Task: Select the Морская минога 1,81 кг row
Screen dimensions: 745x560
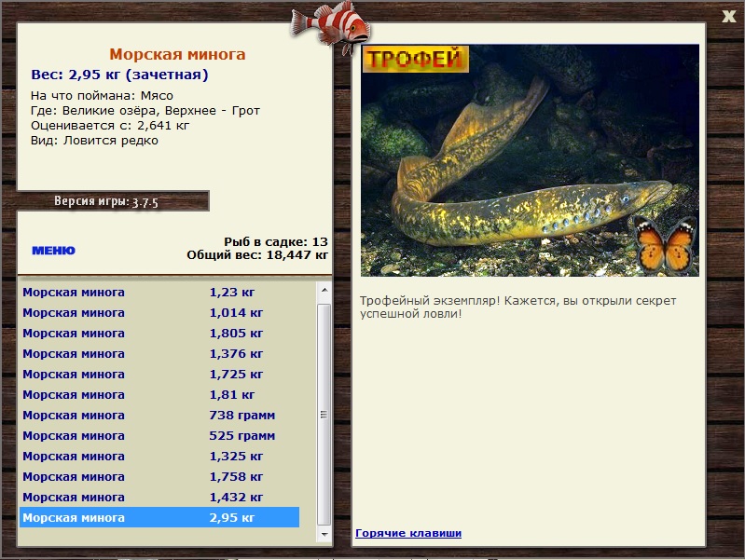Action: tap(159, 394)
